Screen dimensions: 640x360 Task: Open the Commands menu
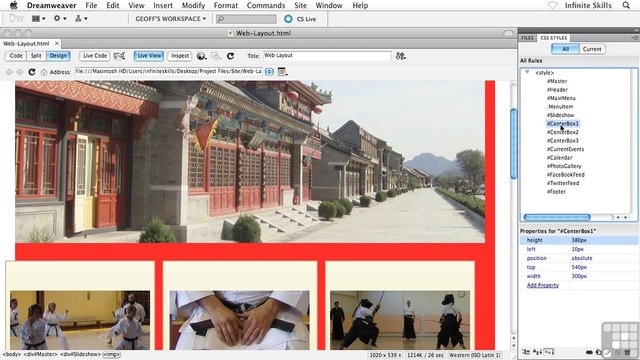266,5
